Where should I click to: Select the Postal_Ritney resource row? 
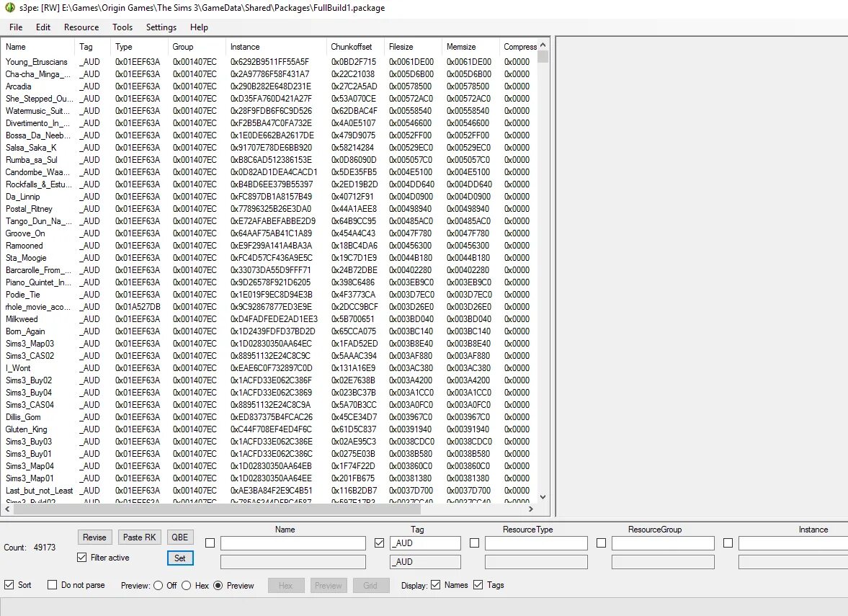click(269, 209)
